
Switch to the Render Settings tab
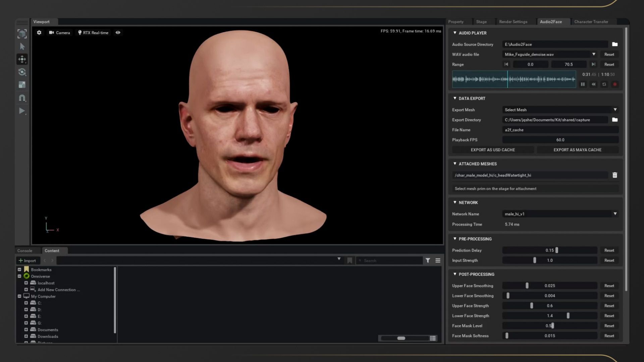pos(513,22)
